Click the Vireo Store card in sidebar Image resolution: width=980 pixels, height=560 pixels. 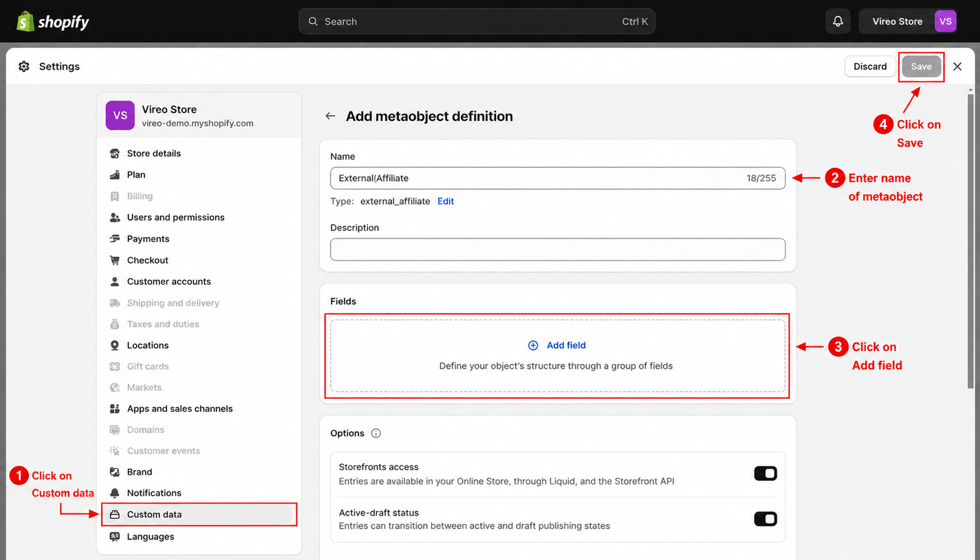pyautogui.click(x=199, y=115)
